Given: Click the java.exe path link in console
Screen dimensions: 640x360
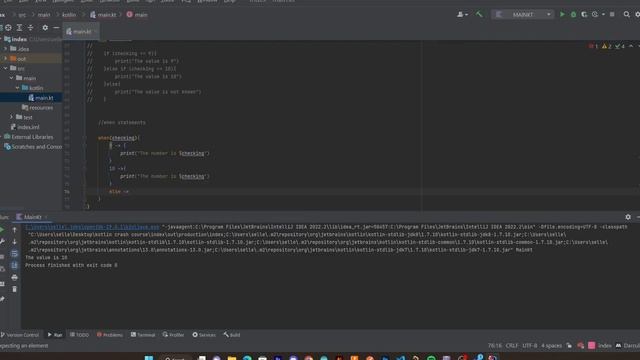Looking at the screenshot, I should 92,227.
